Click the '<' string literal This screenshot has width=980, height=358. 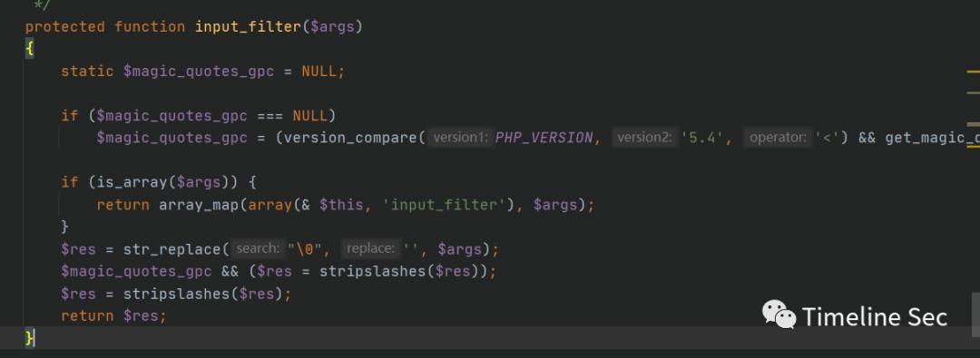(828, 138)
